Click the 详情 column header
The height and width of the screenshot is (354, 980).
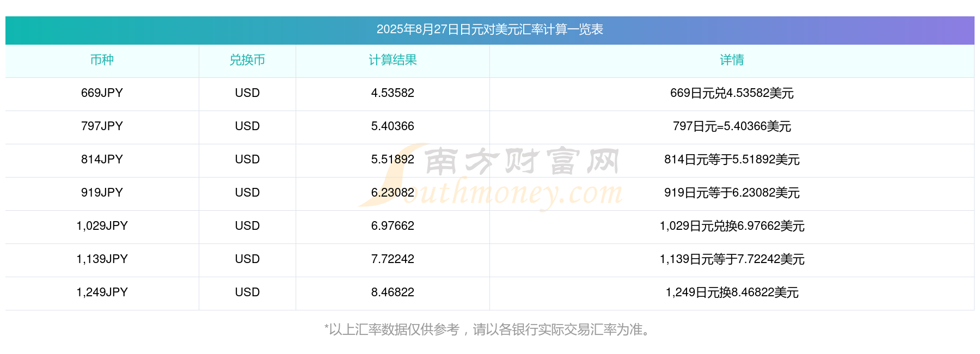pos(732,60)
